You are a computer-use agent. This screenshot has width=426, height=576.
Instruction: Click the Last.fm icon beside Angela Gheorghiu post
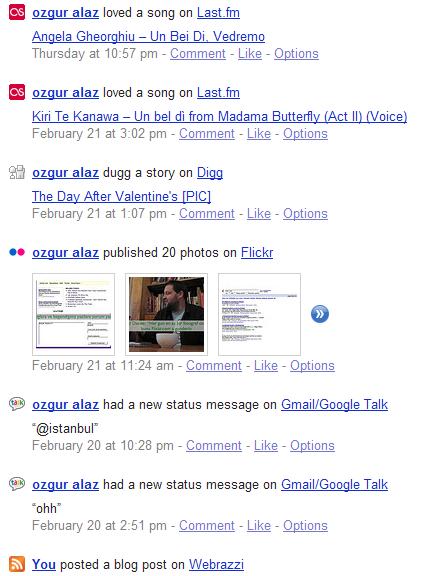[x=17, y=12]
